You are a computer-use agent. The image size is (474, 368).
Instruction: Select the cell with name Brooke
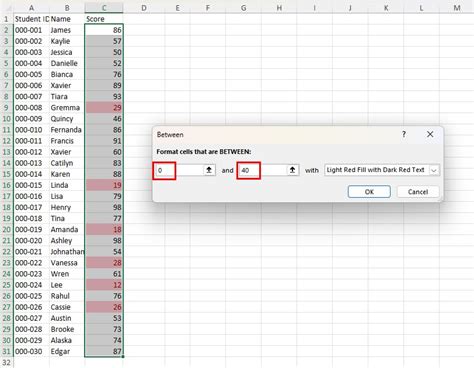[67, 329]
